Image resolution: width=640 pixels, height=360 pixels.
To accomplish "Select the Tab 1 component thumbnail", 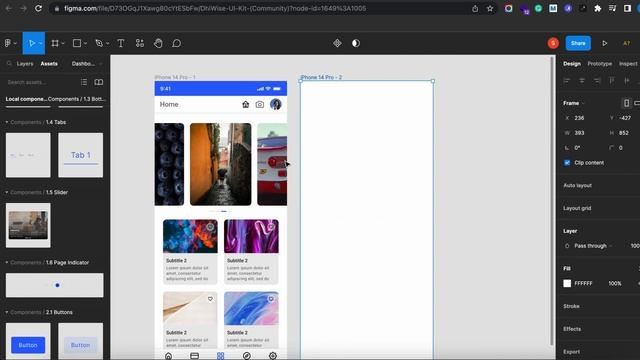I will click(x=80, y=155).
